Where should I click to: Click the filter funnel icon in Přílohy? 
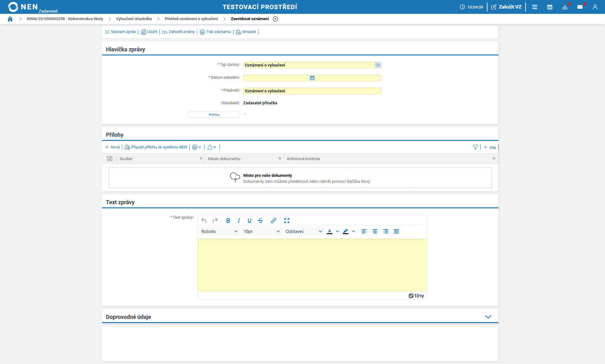pyautogui.click(x=475, y=147)
